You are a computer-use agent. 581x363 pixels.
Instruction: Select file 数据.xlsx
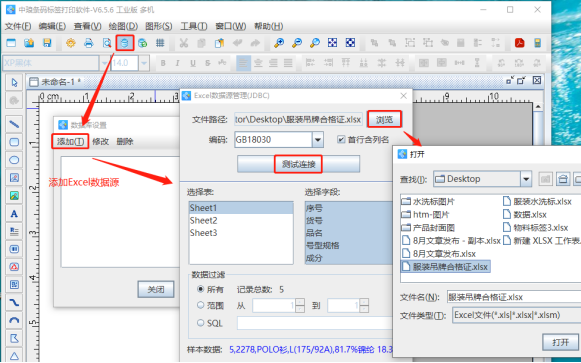525,214
